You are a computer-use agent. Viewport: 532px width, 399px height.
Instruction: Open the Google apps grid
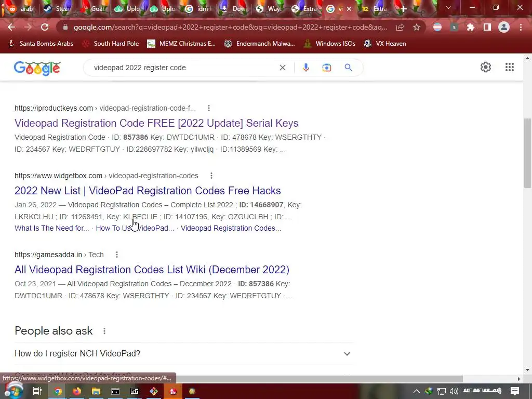coord(510,67)
